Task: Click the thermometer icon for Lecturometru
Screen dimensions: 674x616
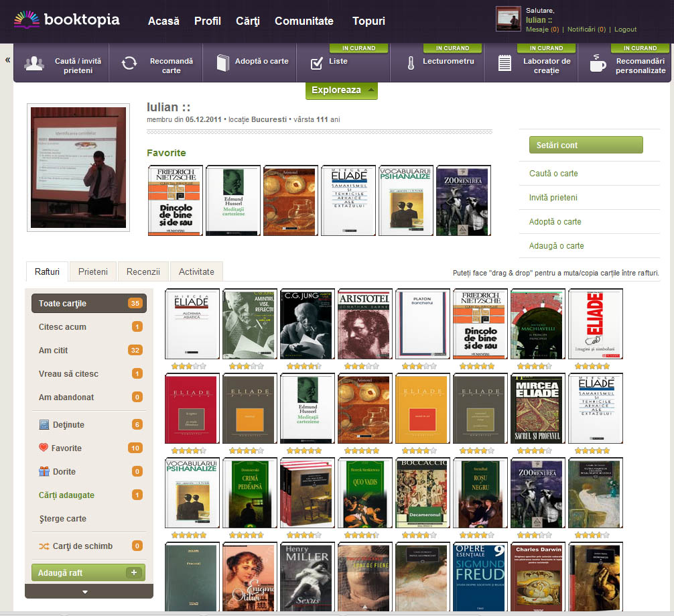Action: (x=411, y=63)
